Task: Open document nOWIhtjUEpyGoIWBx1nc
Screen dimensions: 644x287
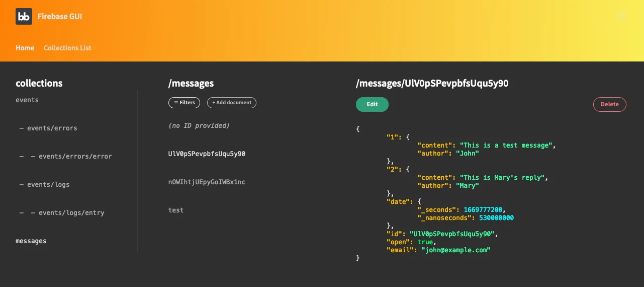Action: pos(207,182)
